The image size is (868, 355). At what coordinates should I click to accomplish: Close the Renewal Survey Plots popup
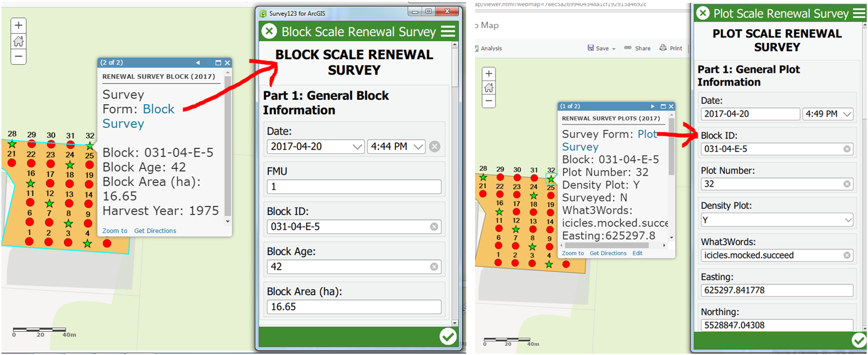671,106
